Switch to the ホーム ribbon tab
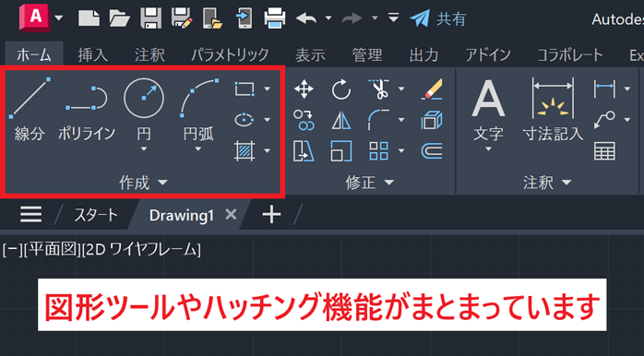This screenshot has height=356, width=644. pyautogui.click(x=34, y=54)
